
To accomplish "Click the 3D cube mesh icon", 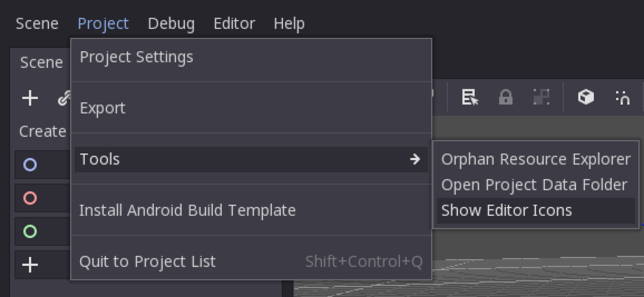I will [x=586, y=97].
